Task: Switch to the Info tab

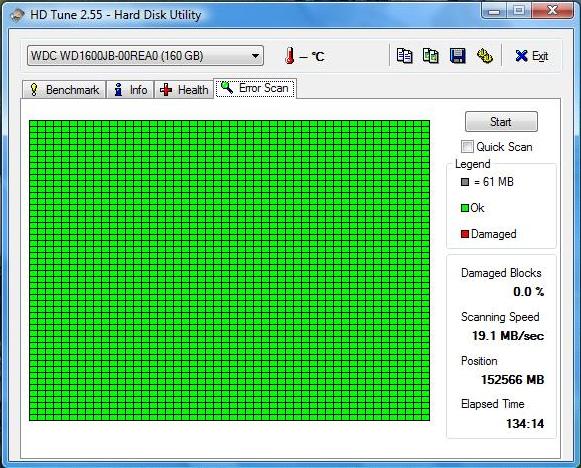Action: coord(130,90)
